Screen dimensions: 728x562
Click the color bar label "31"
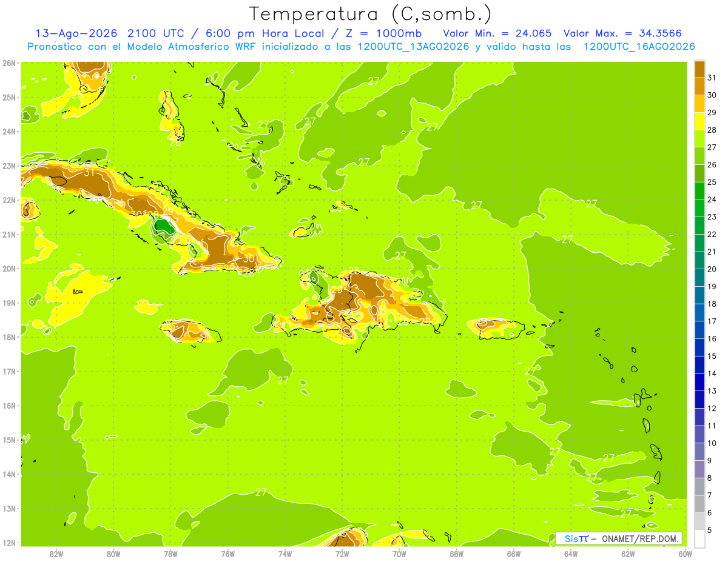coord(712,78)
